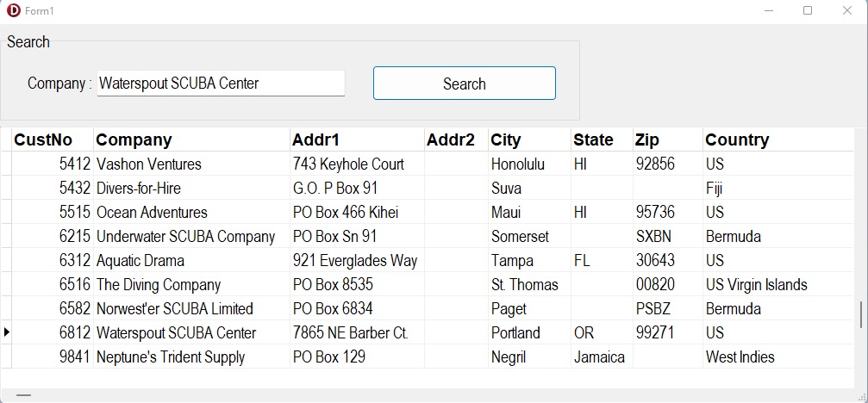This screenshot has width=868, height=403.
Task: Select the Addr1 column header
Action: click(357, 139)
